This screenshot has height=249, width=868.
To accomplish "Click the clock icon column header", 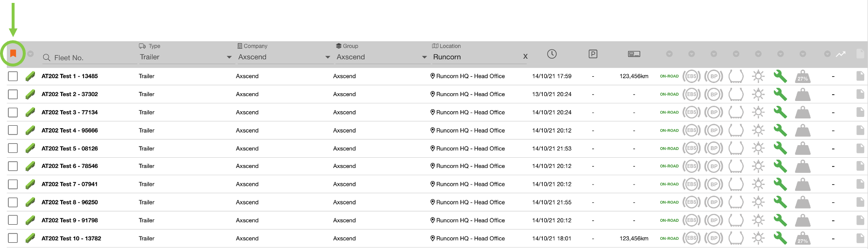I will [551, 54].
